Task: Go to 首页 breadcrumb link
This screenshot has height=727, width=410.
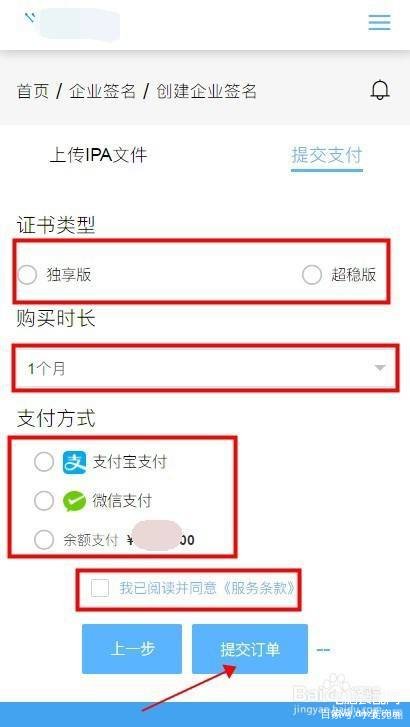Action: point(32,91)
